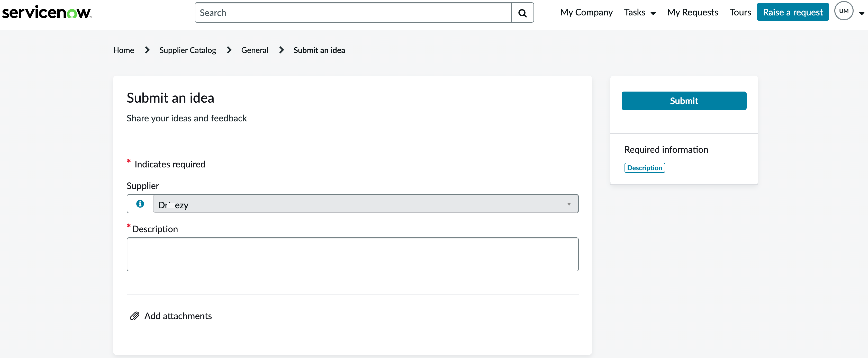
Task: Click Add attachments link
Action: click(178, 316)
